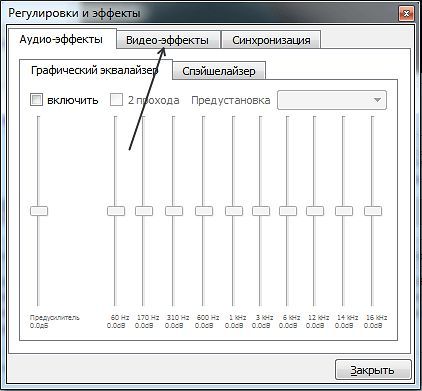Open the Синхронизация tab

(271, 40)
